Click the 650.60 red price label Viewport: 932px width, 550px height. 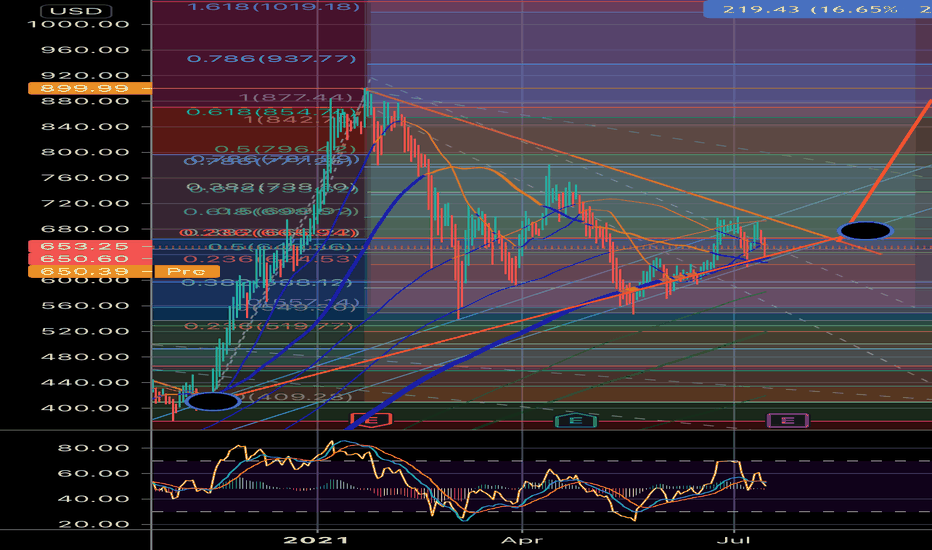90,259
